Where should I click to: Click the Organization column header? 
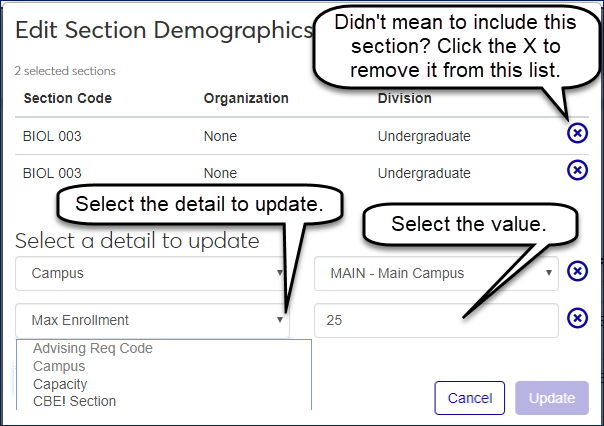click(x=246, y=98)
